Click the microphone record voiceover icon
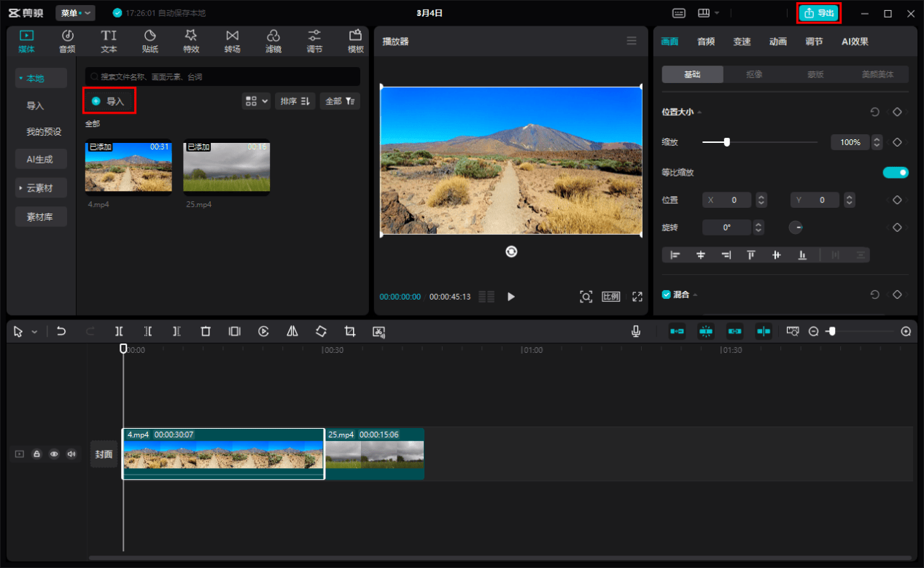924x568 pixels. click(636, 331)
